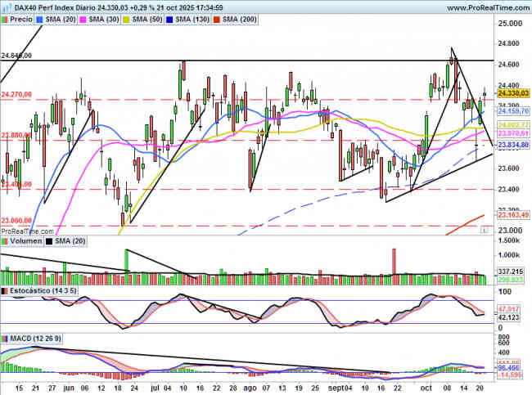532x395 pixels.
Task: Click the Volumen indicator legend icon
Action: pos(5,242)
